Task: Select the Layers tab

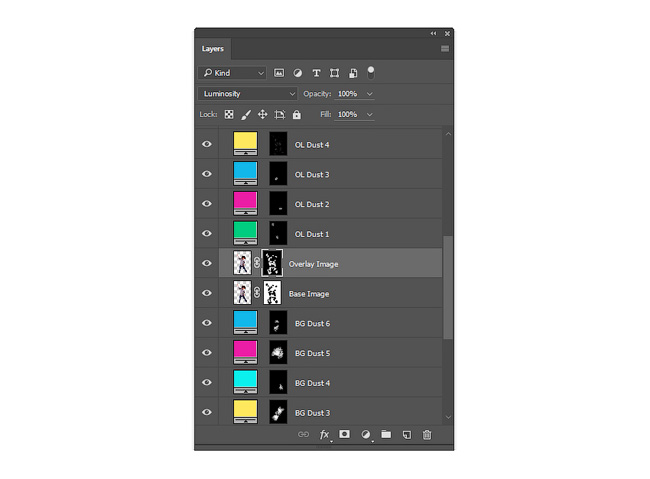Action: pyautogui.click(x=213, y=49)
